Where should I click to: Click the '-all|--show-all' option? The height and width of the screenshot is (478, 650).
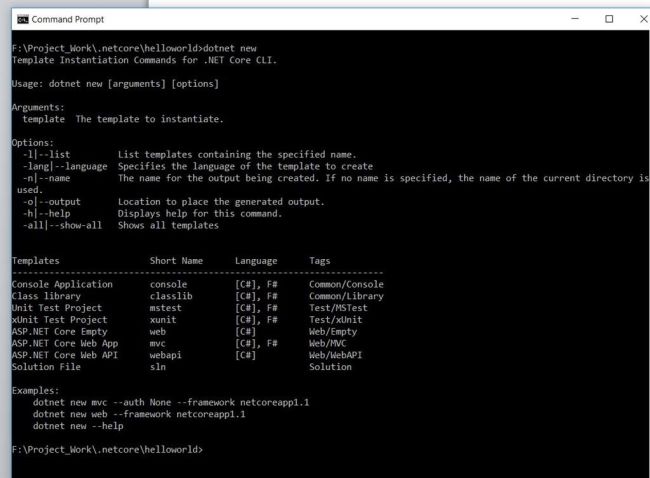click(62, 226)
